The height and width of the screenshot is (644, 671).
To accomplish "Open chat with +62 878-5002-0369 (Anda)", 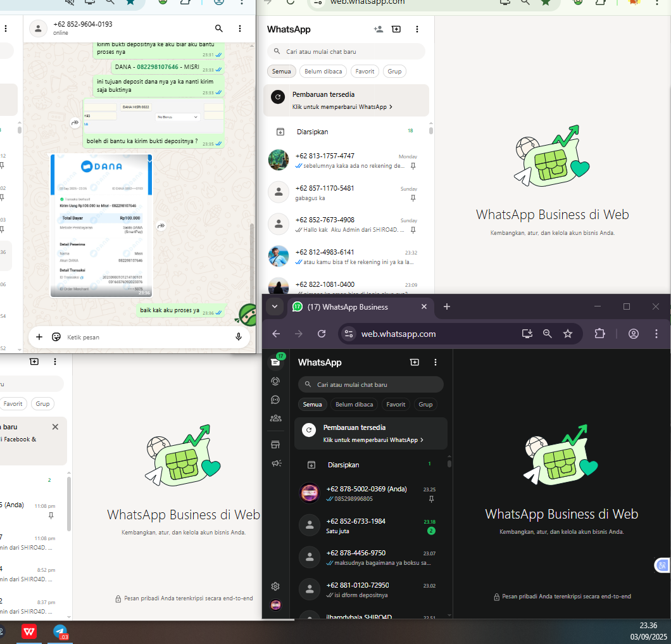I will click(x=370, y=493).
